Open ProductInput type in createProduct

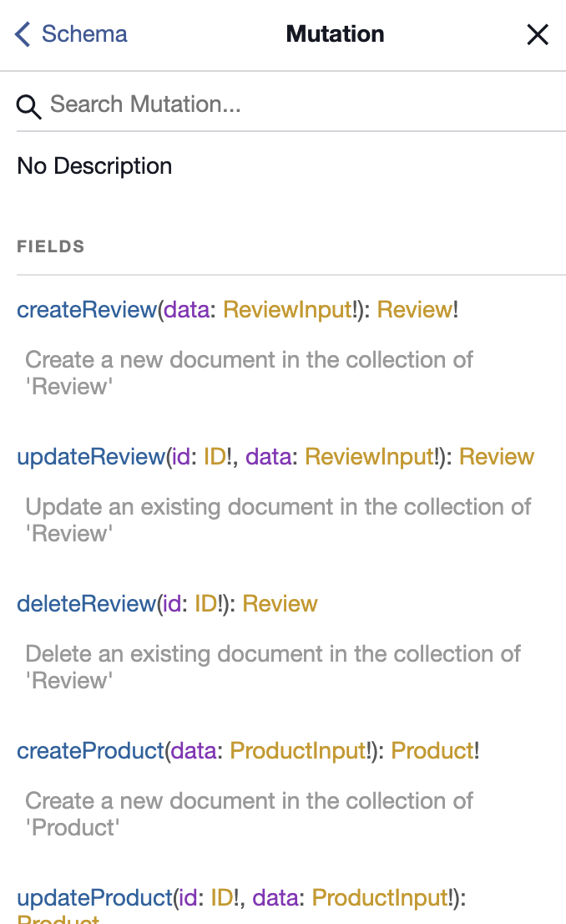pos(298,751)
